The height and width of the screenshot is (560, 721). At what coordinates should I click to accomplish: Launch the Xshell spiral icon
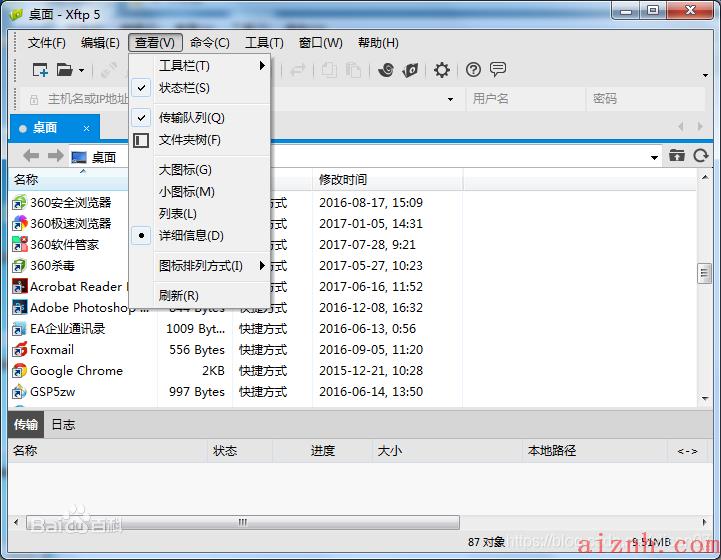pos(386,70)
